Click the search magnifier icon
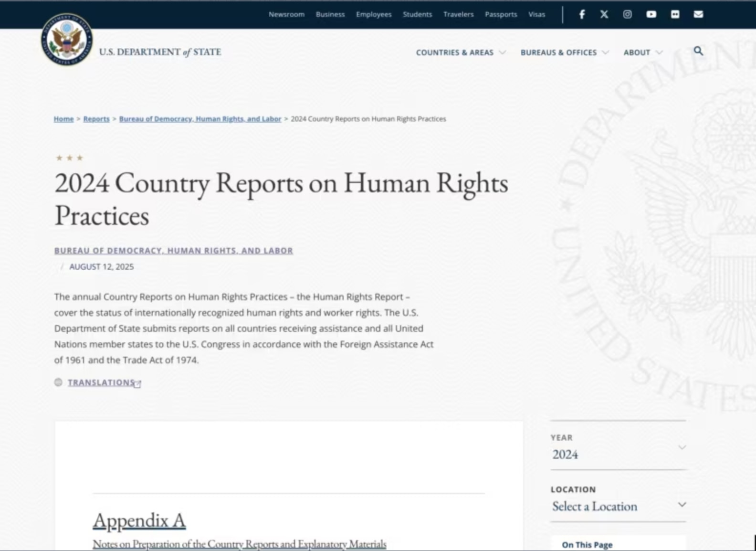756x551 pixels. (x=698, y=51)
